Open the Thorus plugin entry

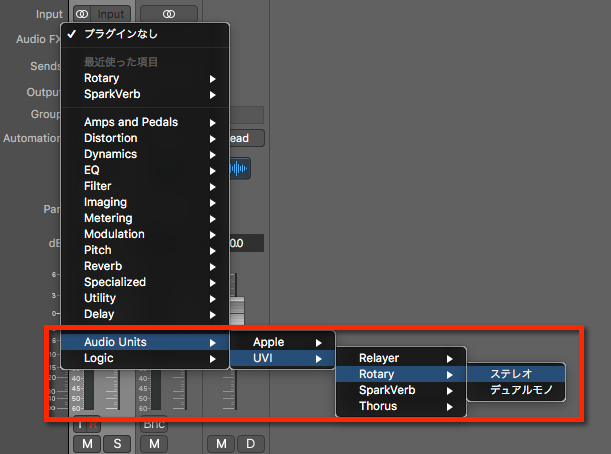pos(401,406)
